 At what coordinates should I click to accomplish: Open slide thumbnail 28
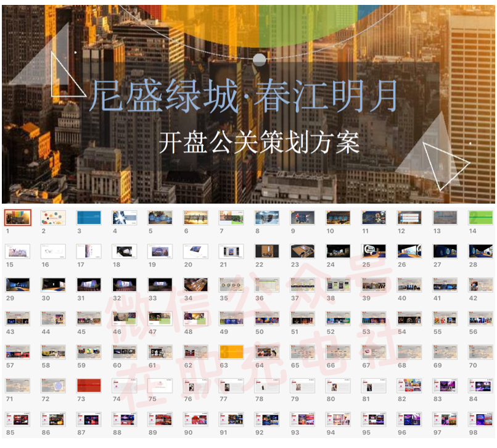(481, 251)
